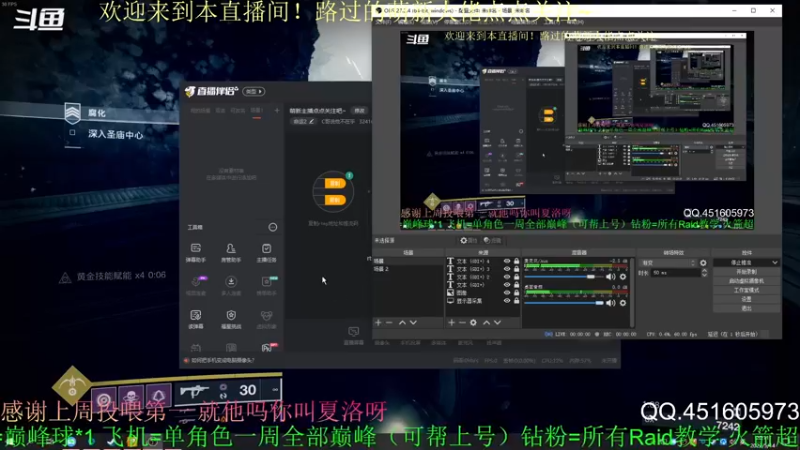Mute the second OBS mixer audio channel
Viewport: 800px width, 450px height.
click(611, 303)
